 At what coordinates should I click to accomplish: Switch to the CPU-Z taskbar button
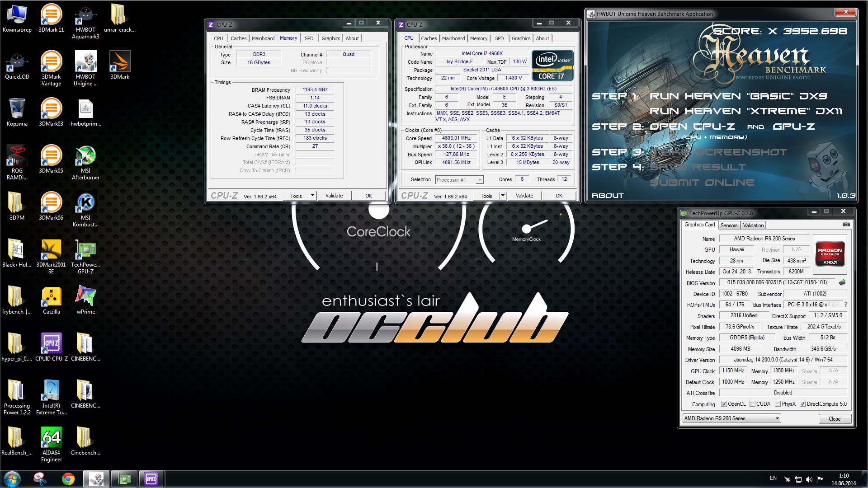(x=151, y=479)
